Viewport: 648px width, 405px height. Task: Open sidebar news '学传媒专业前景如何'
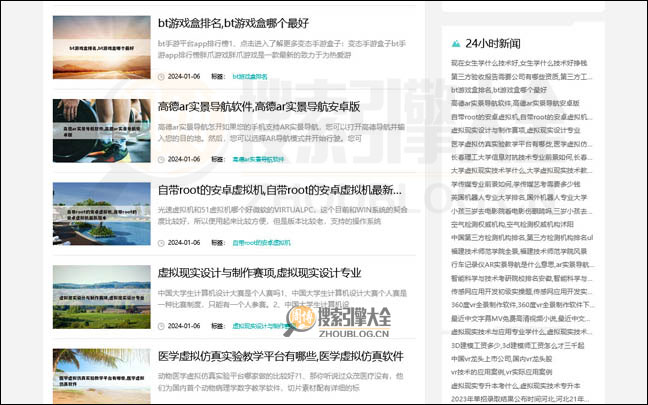(x=515, y=184)
